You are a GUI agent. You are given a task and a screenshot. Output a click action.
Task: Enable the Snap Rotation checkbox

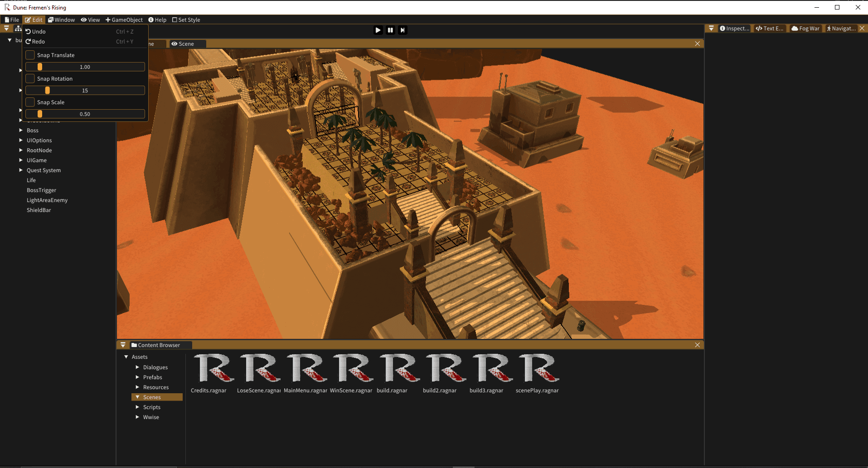(30, 78)
